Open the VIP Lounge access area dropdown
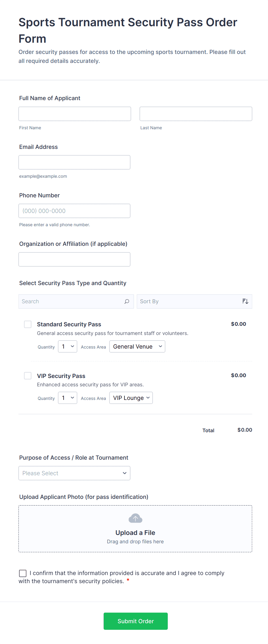This screenshot has height=644, width=268. (x=131, y=398)
